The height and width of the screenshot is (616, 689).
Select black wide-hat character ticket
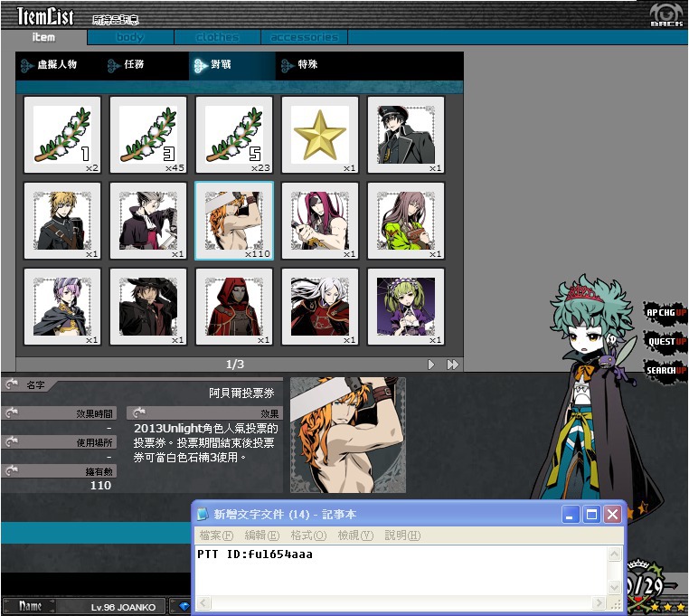point(148,307)
